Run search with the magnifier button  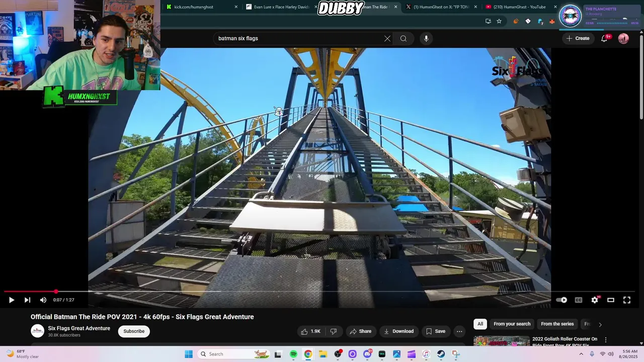[x=404, y=39]
